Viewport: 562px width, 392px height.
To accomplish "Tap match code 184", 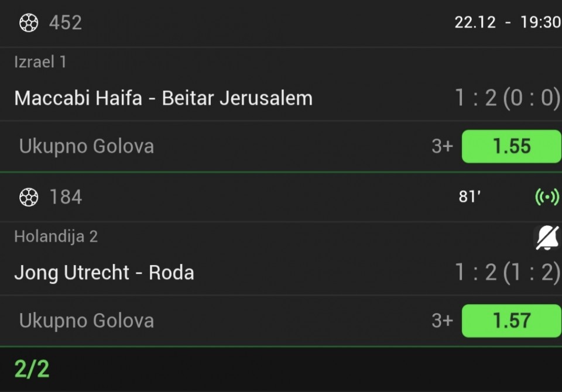I will coord(66,198).
